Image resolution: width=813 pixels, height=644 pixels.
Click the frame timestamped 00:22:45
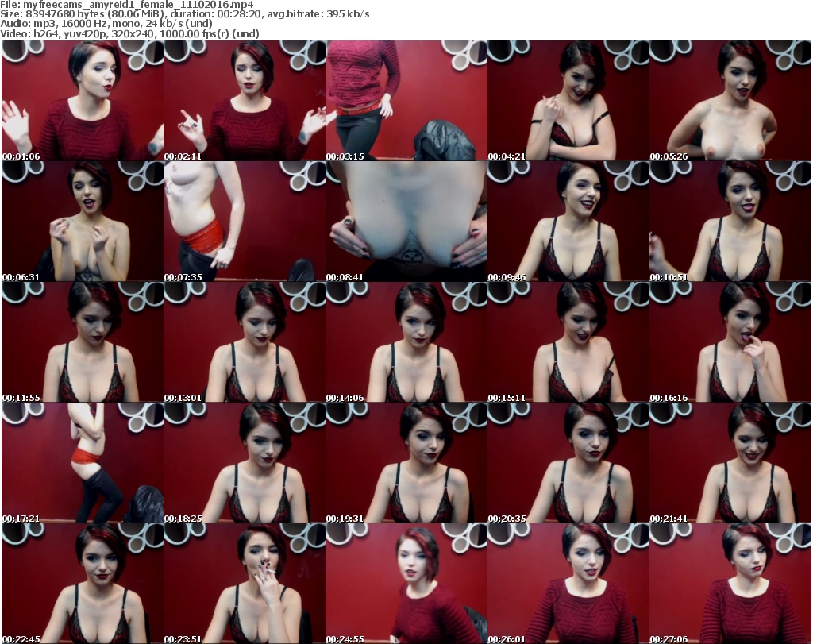(82, 584)
